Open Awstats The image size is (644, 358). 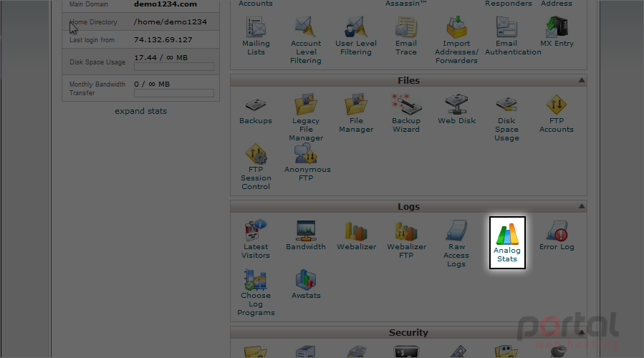306,284
